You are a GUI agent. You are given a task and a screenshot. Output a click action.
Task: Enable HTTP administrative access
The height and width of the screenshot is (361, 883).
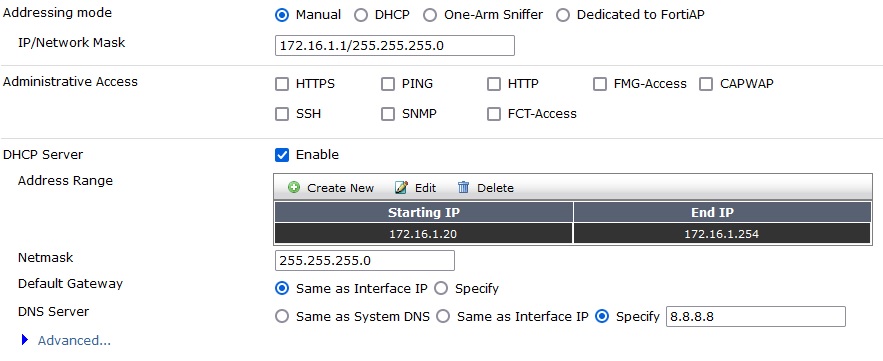[x=493, y=84]
